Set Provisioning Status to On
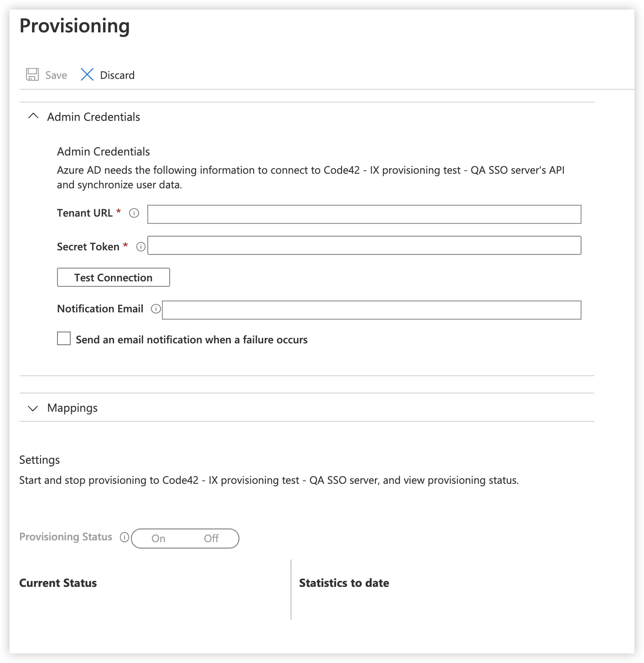Image resolution: width=644 pixels, height=663 pixels. (x=158, y=539)
